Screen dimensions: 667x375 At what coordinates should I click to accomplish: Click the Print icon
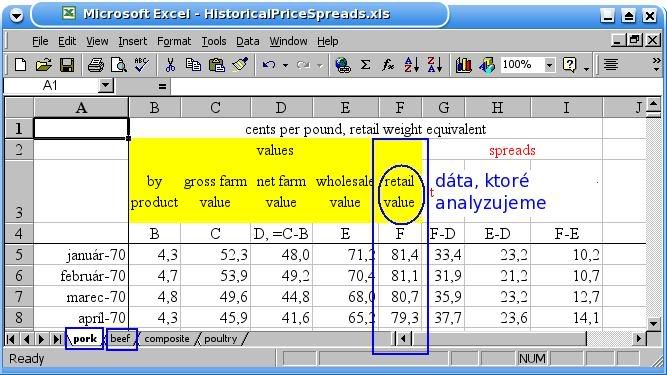point(96,65)
